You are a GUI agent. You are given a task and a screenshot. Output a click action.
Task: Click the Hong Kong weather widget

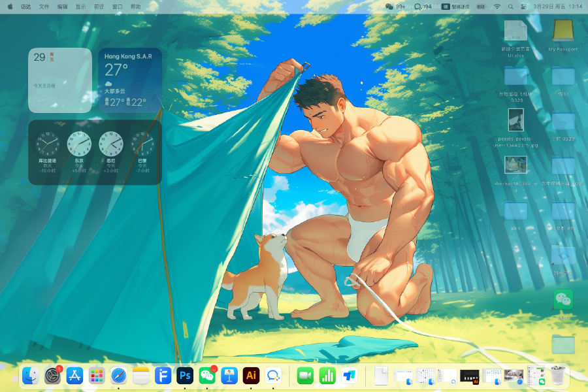tap(130, 80)
